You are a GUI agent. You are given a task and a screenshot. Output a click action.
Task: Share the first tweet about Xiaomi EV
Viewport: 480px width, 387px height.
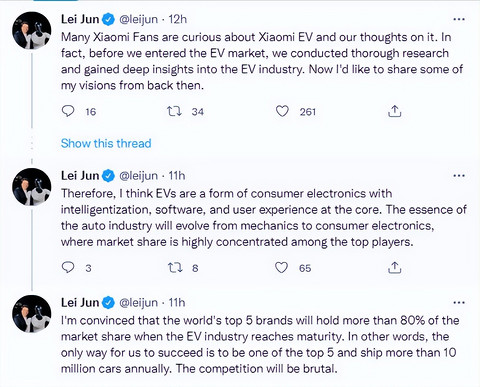[x=395, y=111]
